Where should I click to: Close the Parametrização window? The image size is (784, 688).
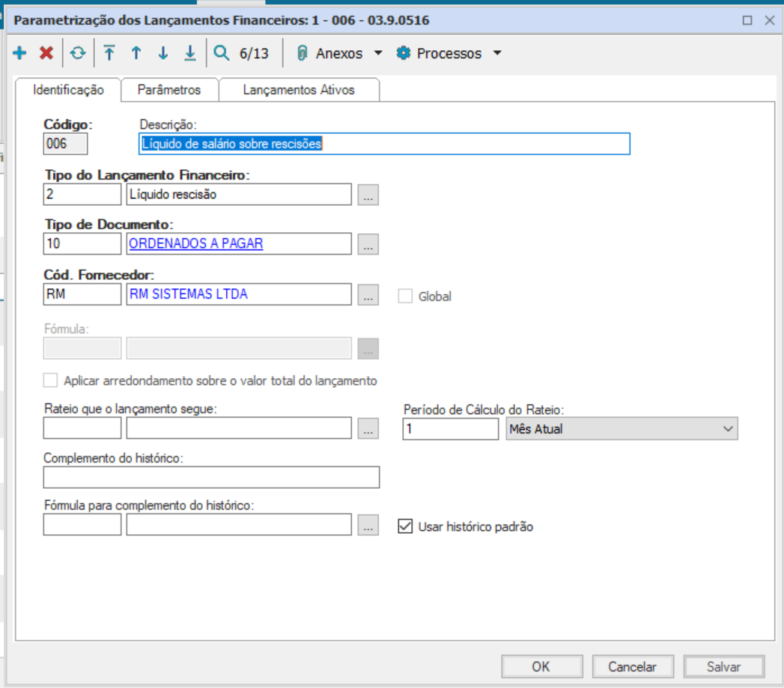(770, 20)
